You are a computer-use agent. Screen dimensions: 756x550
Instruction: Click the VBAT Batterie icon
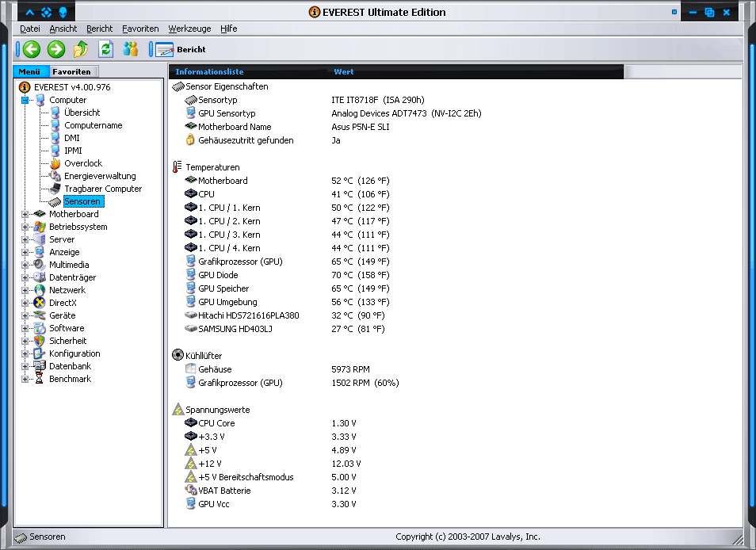tap(191, 491)
